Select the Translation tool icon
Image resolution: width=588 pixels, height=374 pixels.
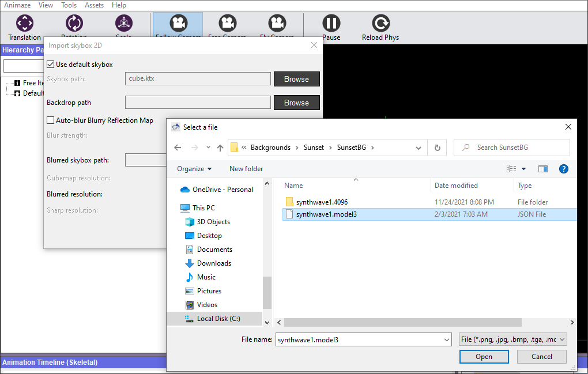pyautogui.click(x=25, y=24)
